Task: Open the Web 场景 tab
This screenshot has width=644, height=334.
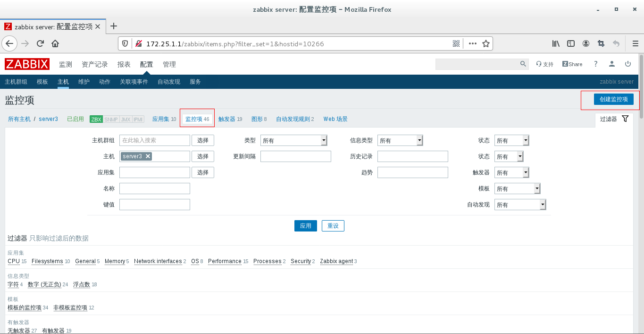Action: [x=335, y=119]
